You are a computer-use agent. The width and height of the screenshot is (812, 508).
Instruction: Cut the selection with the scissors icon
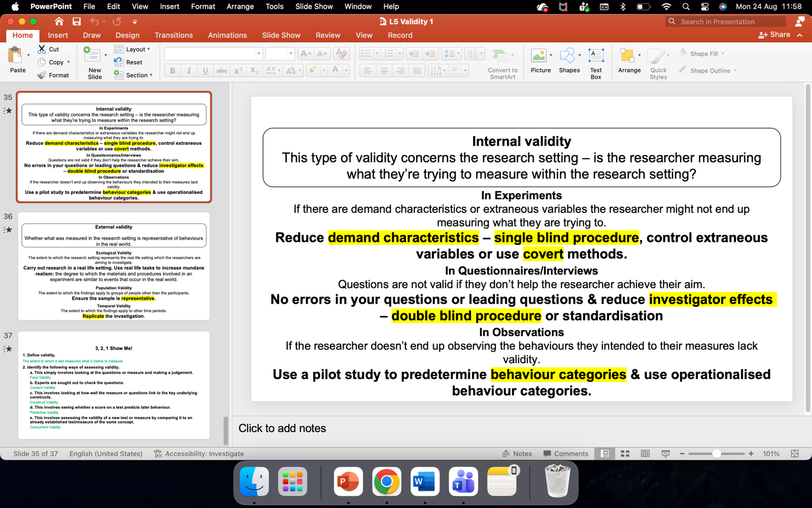coord(42,49)
